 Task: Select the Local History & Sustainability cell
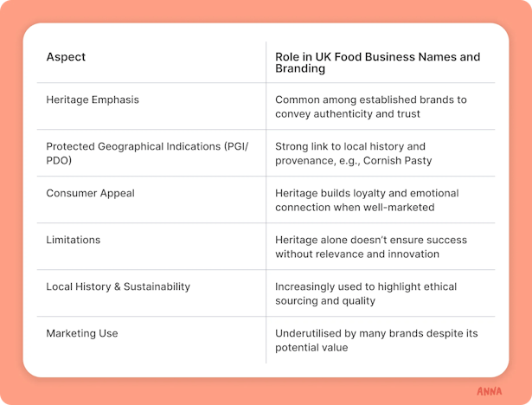coord(118,286)
